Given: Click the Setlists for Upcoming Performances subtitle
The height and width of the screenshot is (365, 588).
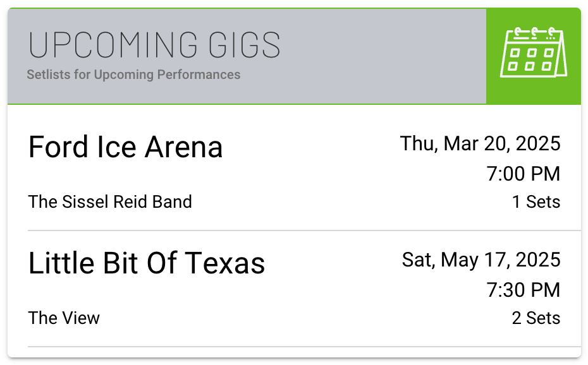Looking at the screenshot, I should (133, 75).
